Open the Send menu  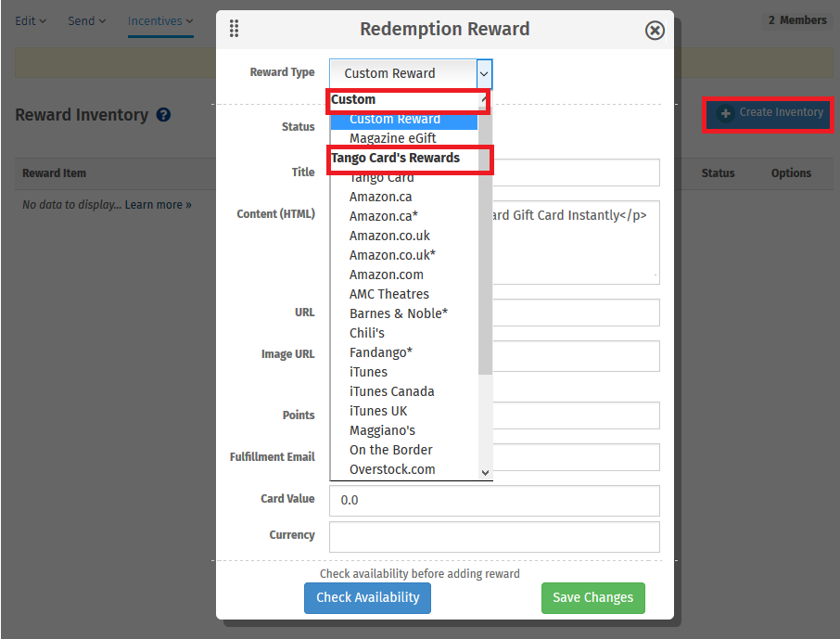[86, 20]
